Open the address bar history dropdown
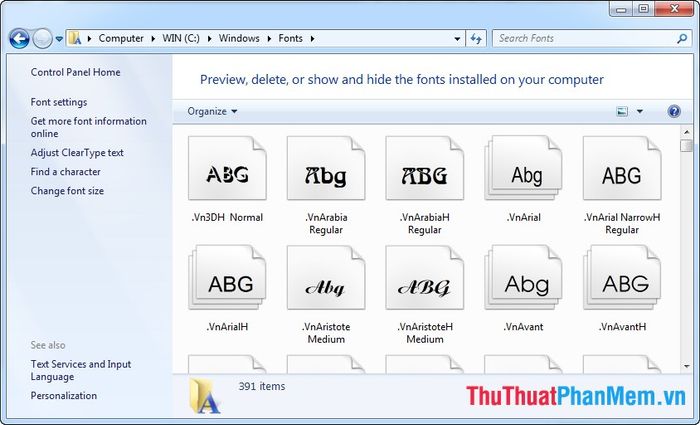The height and width of the screenshot is (425, 700). (x=457, y=39)
